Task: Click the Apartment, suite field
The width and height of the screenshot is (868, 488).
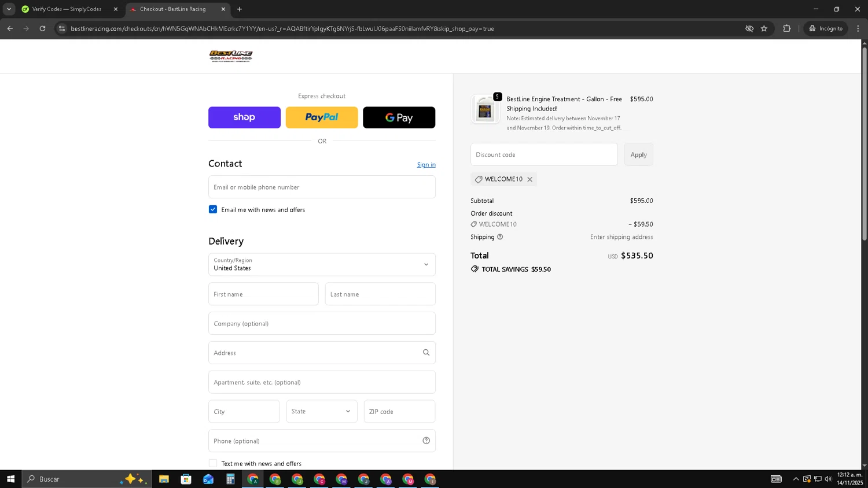Action: [322, 382]
